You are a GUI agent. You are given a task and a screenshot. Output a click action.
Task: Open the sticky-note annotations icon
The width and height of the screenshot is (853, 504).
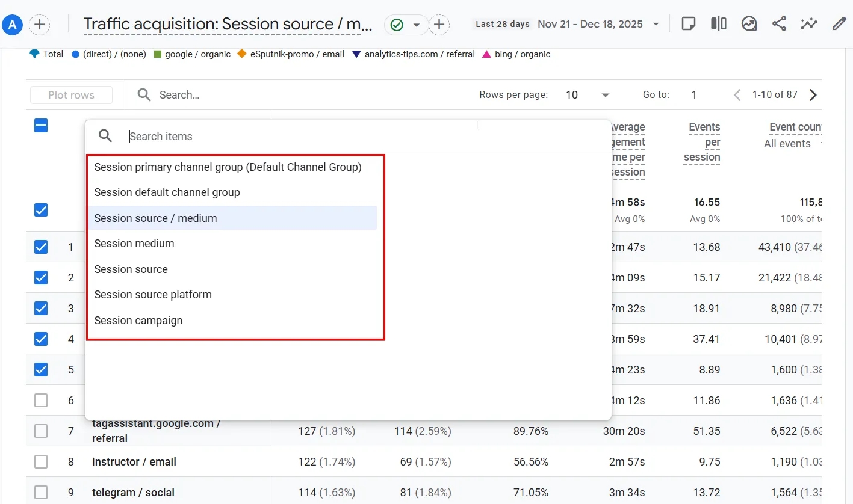(x=688, y=24)
